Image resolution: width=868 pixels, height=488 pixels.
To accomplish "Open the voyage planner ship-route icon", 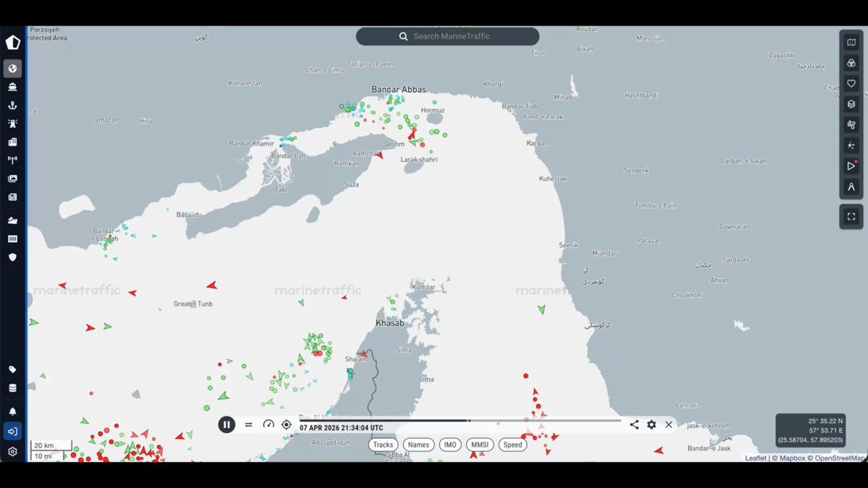I will pos(12,221).
